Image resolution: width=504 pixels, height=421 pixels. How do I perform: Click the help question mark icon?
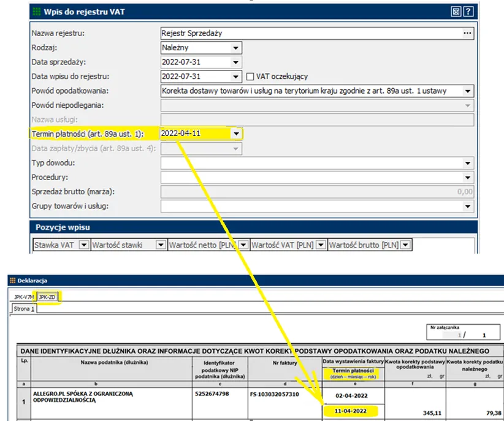pyautogui.click(x=468, y=11)
